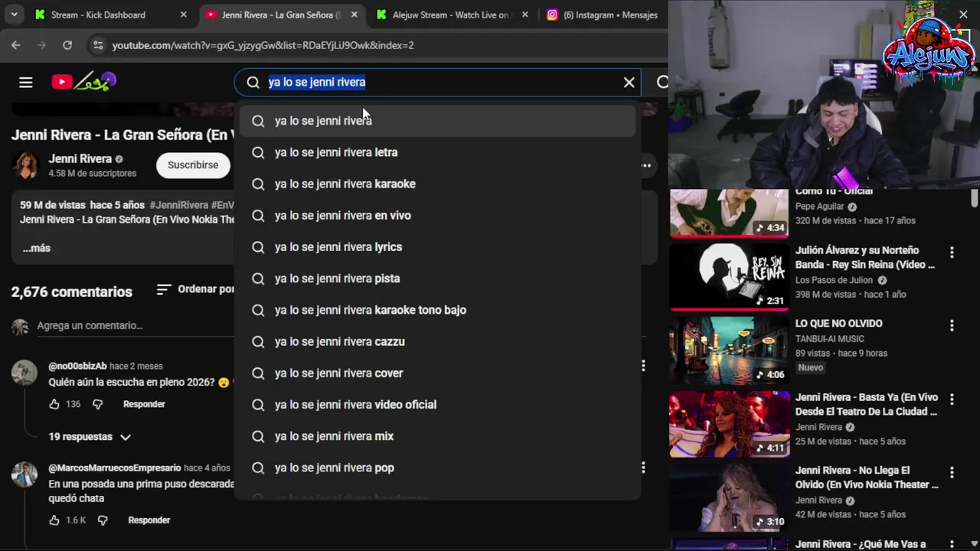
Task: Open options for Rey Sin Reina video
Action: pyautogui.click(x=952, y=252)
